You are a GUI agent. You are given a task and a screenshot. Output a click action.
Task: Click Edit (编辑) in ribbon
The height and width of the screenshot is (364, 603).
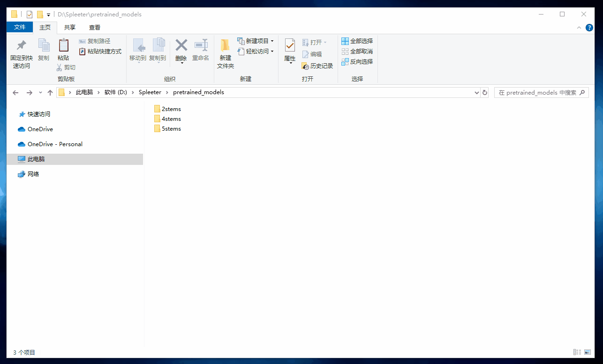coord(312,54)
